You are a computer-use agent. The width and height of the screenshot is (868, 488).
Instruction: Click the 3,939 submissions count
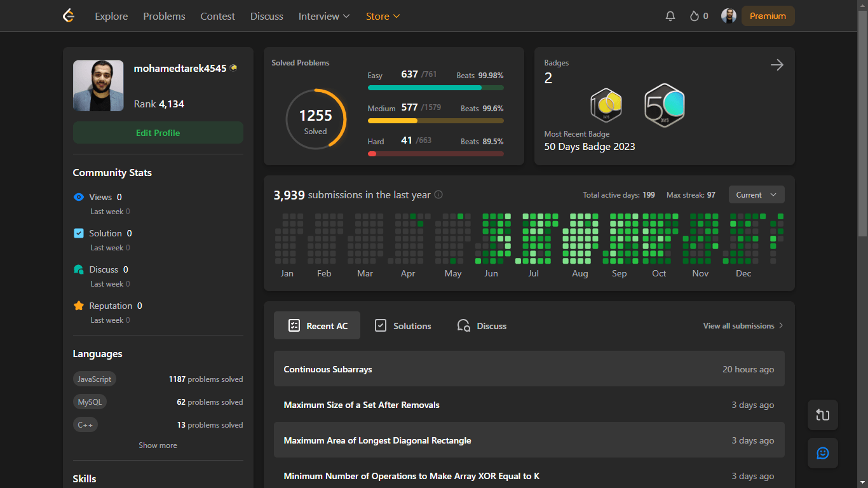[289, 195]
